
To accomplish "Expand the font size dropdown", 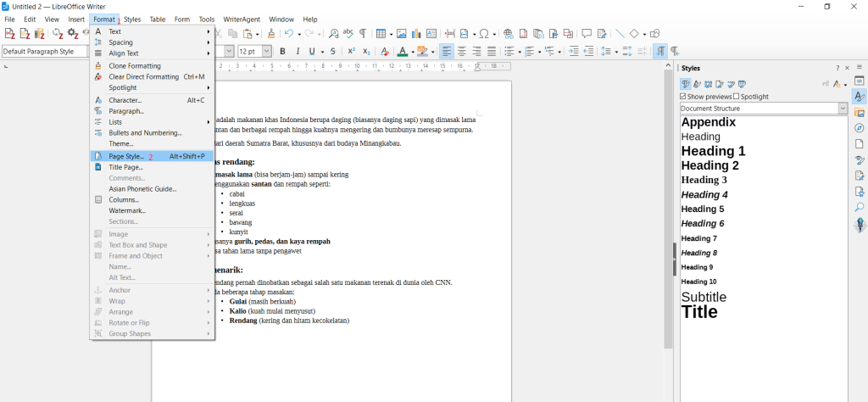I will [267, 51].
